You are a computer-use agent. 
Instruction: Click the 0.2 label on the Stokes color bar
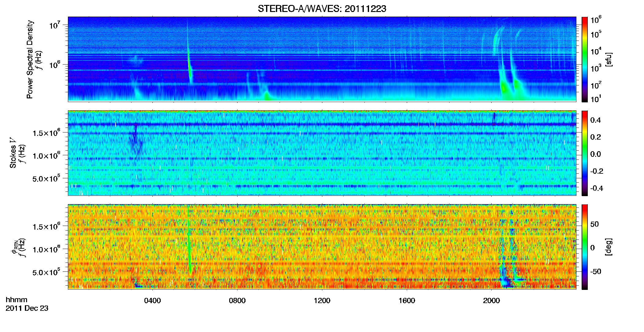[x=595, y=137]
